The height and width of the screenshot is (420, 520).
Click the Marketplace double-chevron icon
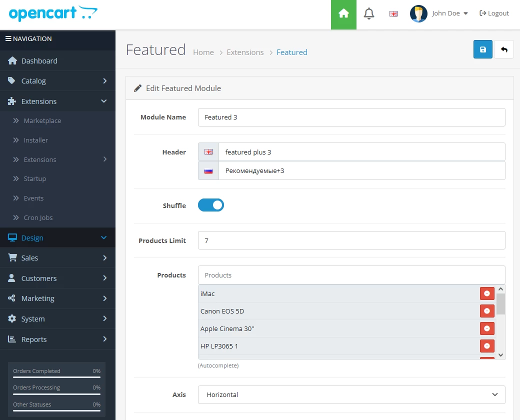[x=15, y=121]
